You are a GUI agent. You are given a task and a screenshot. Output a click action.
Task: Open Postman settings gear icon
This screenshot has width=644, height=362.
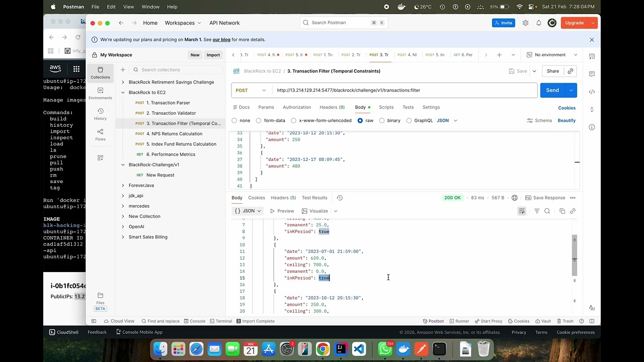click(x=525, y=23)
